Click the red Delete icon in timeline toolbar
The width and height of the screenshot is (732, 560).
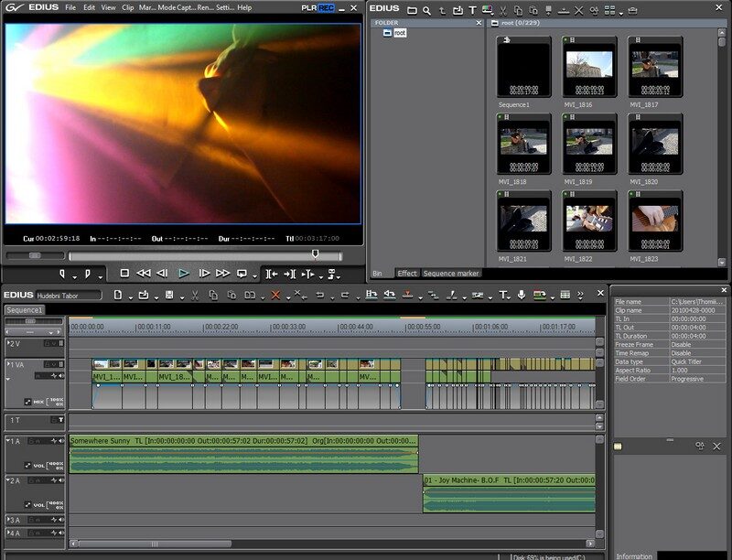275,295
